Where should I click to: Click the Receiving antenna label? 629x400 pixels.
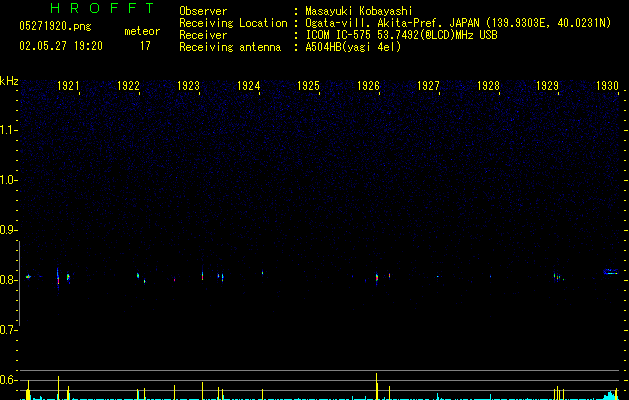point(230,47)
